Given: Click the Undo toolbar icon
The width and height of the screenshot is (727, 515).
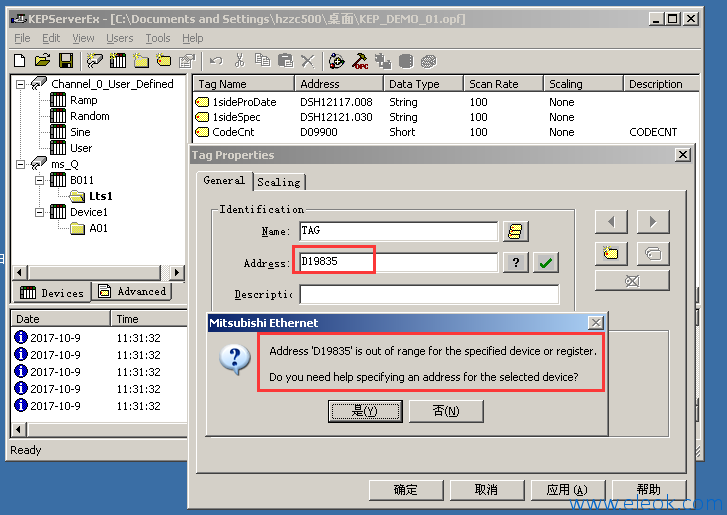Looking at the screenshot, I should tap(216, 61).
